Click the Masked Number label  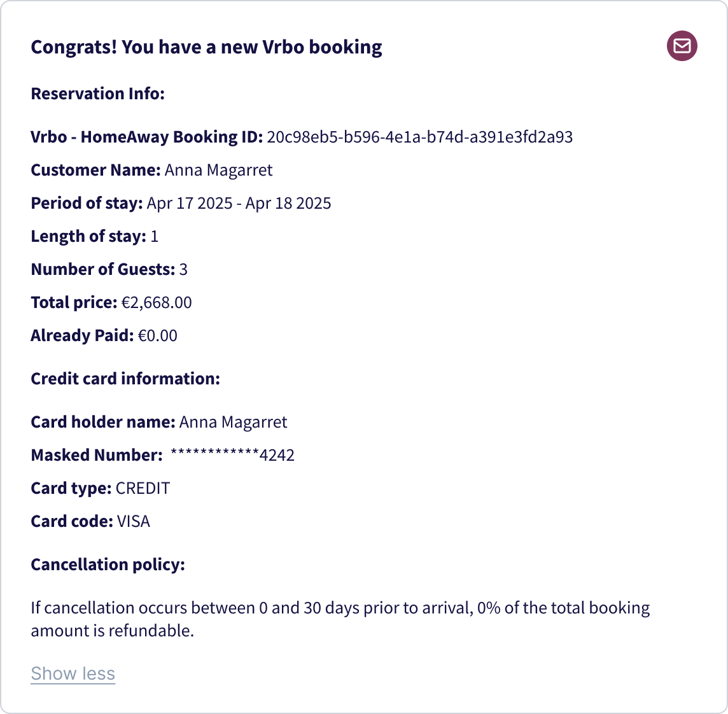coord(97,455)
